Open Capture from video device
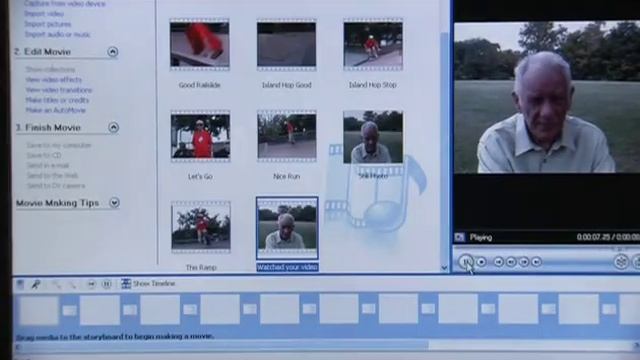The width and height of the screenshot is (640, 360). tap(64, 4)
